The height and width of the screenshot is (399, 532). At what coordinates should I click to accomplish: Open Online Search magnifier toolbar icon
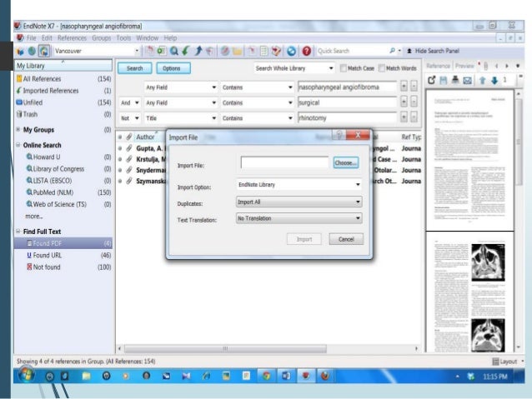click(174, 51)
